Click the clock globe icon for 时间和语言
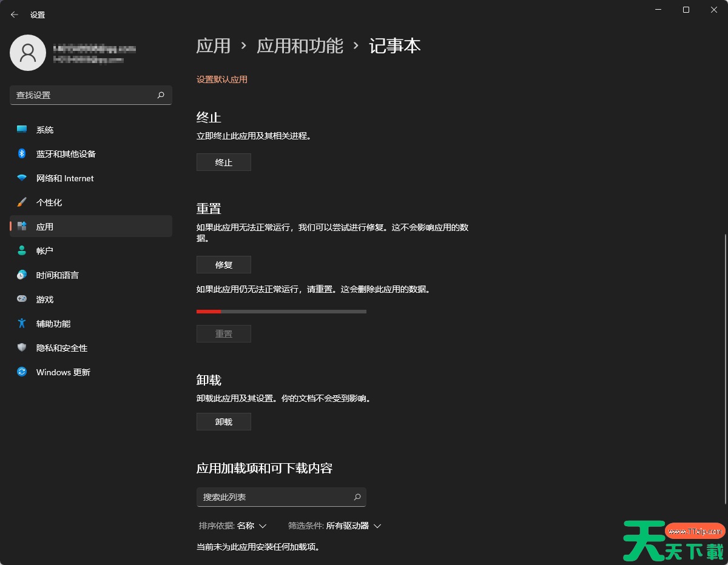The width and height of the screenshot is (728, 565). pyautogui.click(x=22, y=275)
